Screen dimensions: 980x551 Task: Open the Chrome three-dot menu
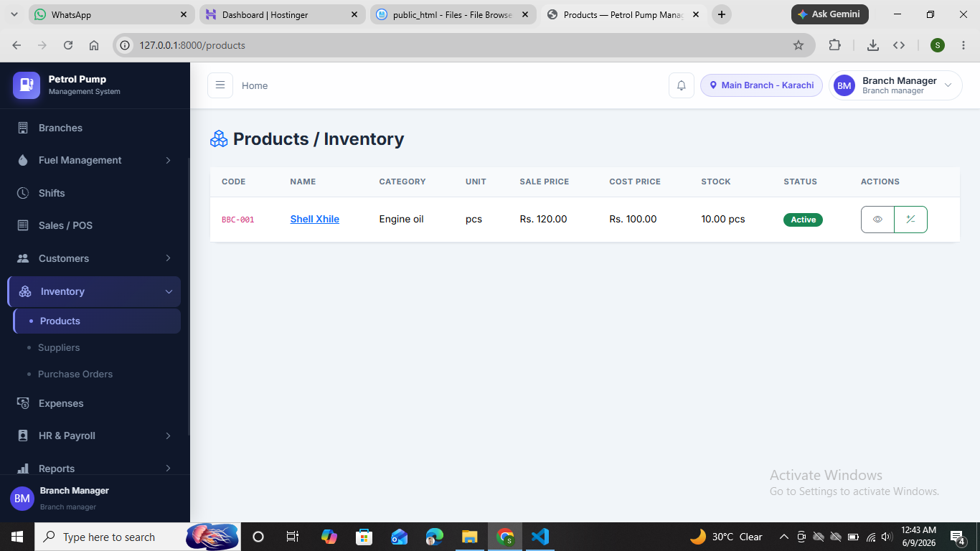(x=963, y=45)
